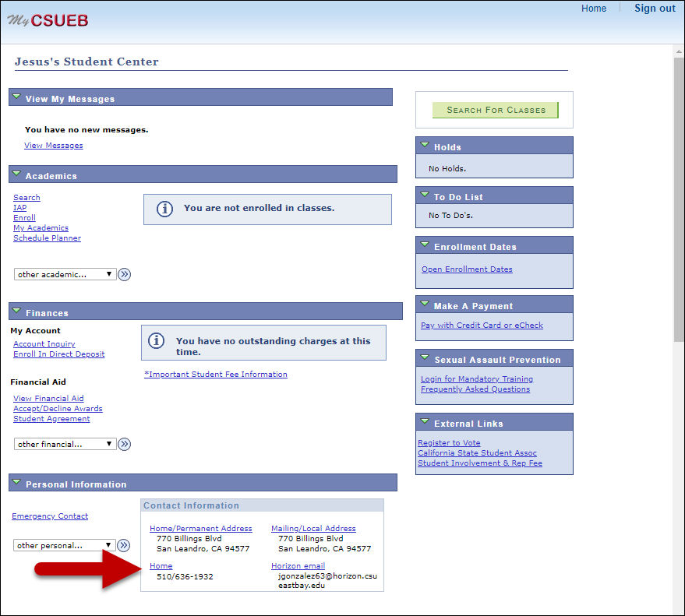Click the go button beside other financial dropdown
The image size is (685, 616).
125,444
